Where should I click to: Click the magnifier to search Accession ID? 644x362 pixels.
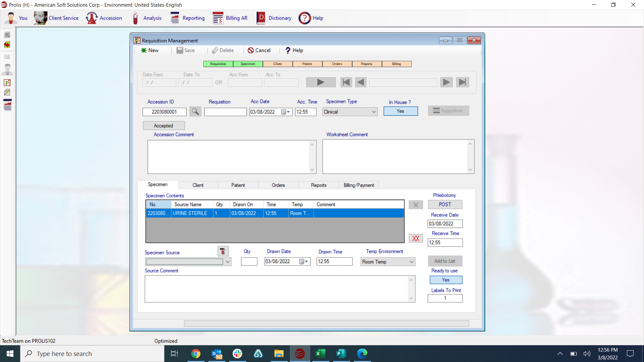195,112
